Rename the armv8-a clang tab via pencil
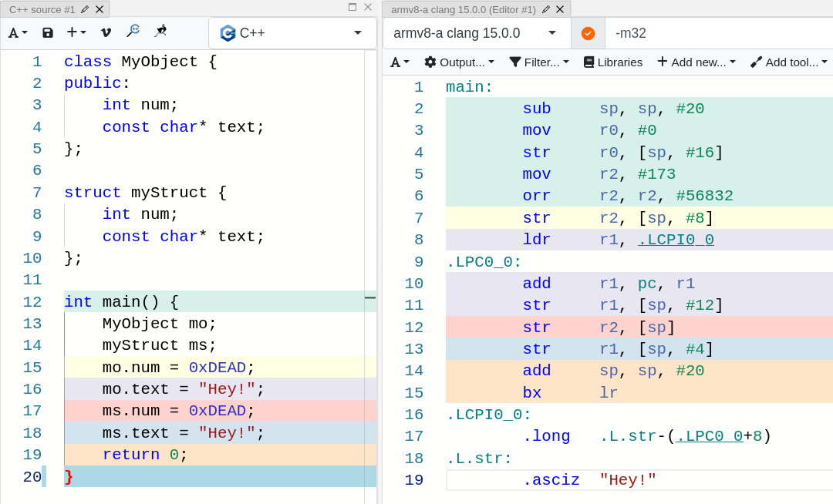Image resolution: width=833 pixels, height=504 pixels. [x=546, y=9]
